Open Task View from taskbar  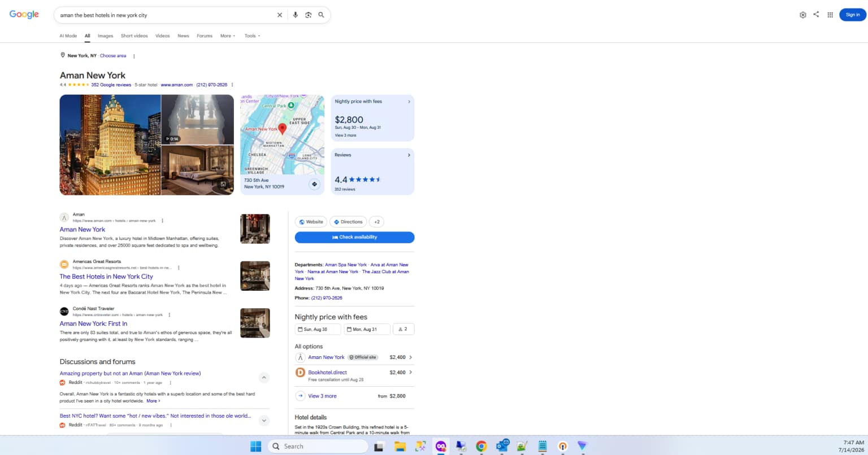[379, 446]
